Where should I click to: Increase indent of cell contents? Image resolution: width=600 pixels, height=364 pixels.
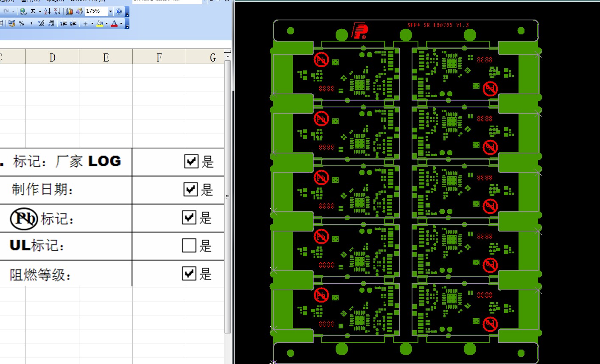73,23
